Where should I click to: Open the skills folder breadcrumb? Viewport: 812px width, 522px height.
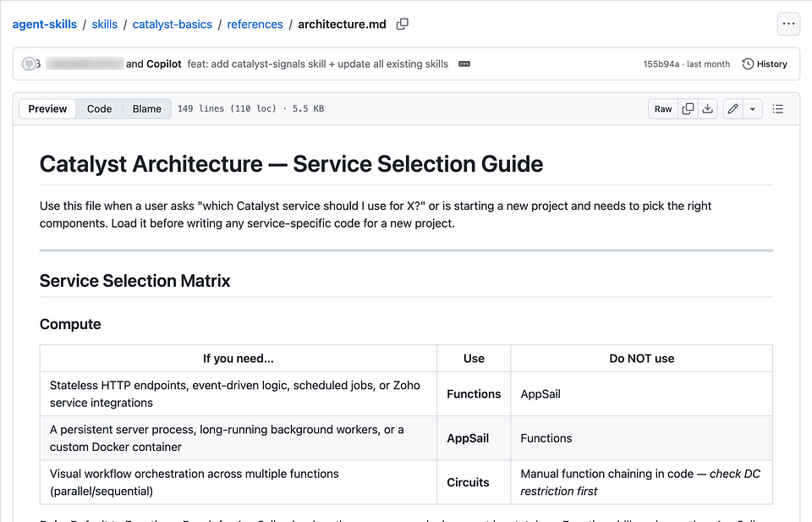coord(105,25)
